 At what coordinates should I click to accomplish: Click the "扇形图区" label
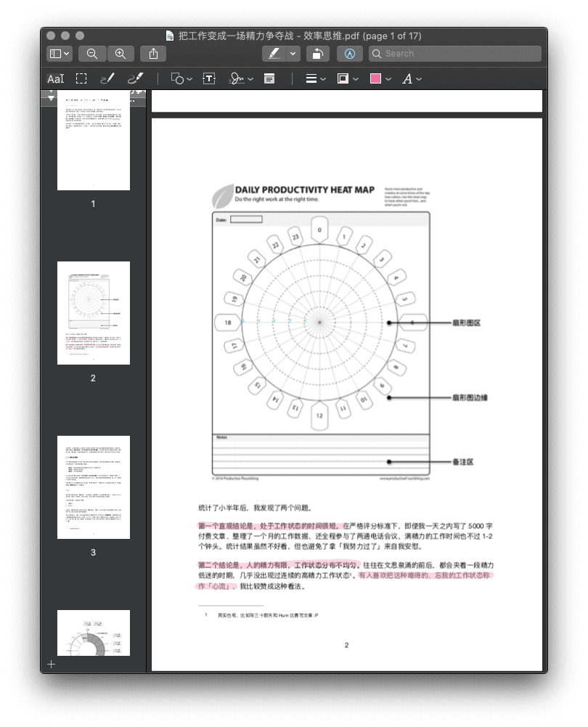tap(466, 322)
